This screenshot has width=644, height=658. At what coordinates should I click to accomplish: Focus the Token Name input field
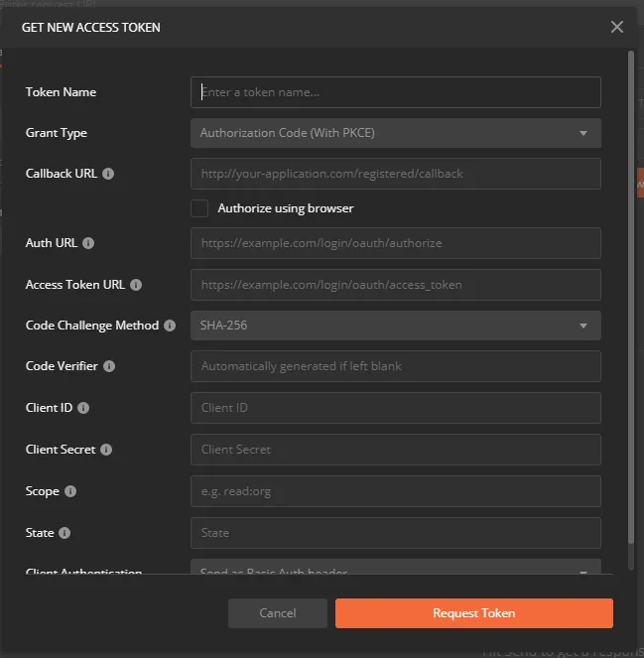point(395,92)
